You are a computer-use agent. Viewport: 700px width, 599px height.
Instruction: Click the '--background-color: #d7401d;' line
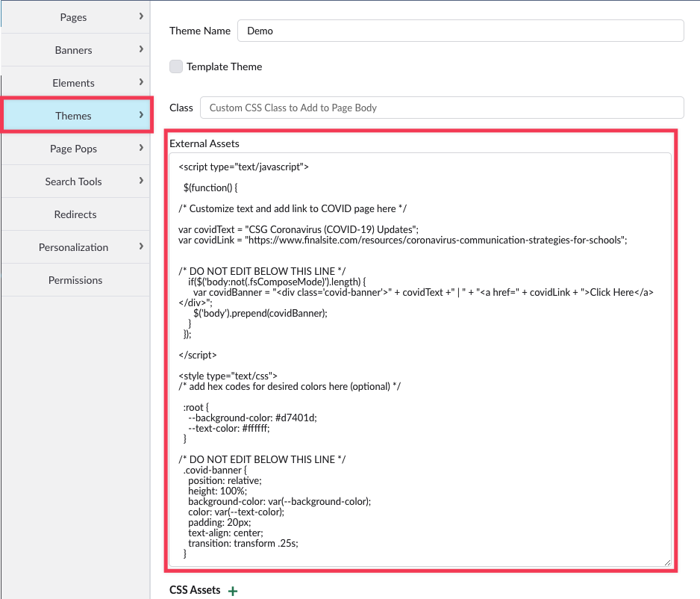point(252,418)
